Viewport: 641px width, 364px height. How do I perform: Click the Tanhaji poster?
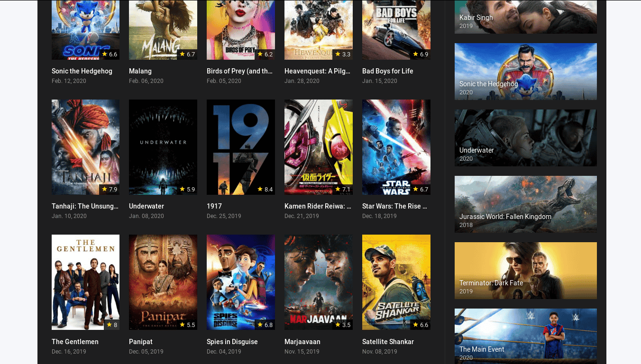pyautogui.click(x=85, y=147)
